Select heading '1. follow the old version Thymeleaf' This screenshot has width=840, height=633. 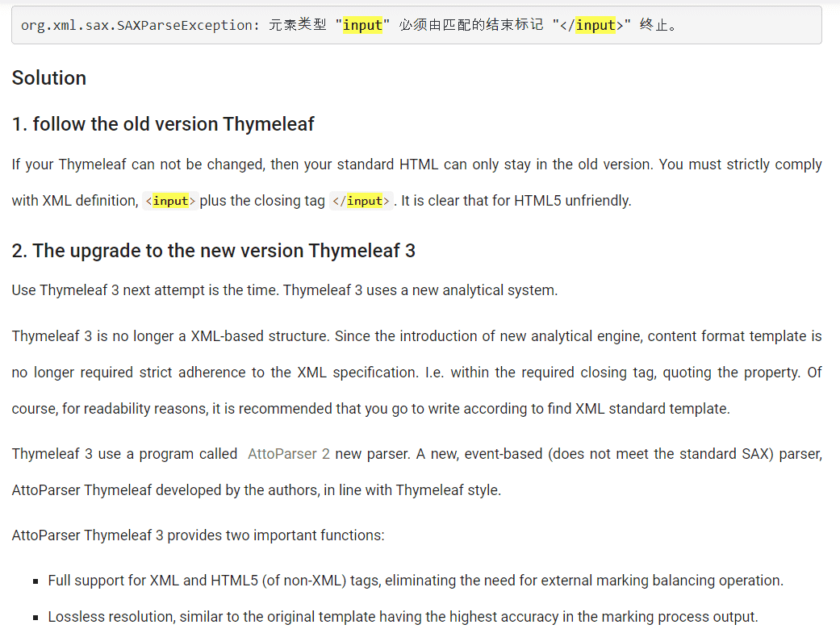pyautogui.click(x=163, y=123)
